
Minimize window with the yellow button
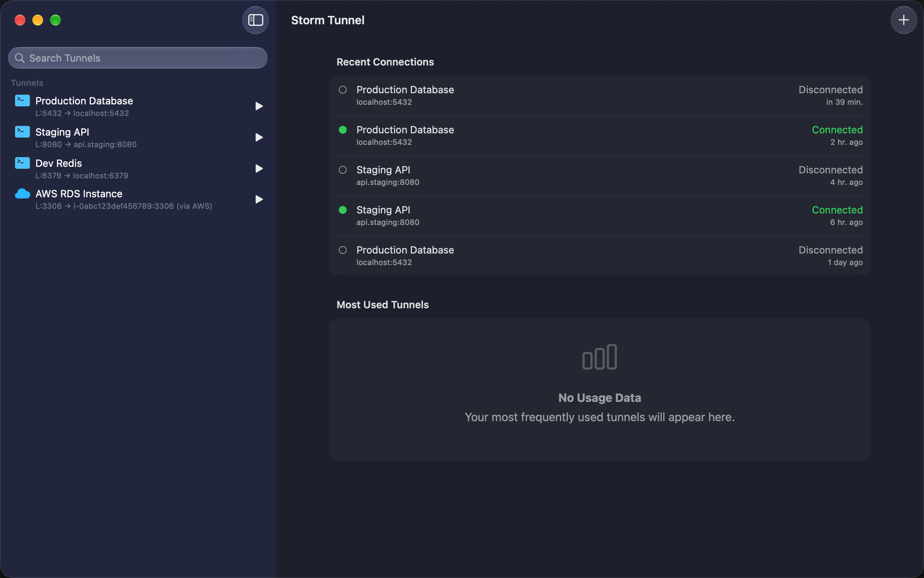pyautogui.click(x=38, y=20)
